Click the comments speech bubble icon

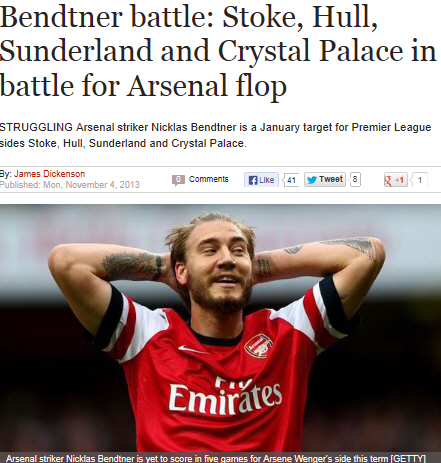coord(178,180)
